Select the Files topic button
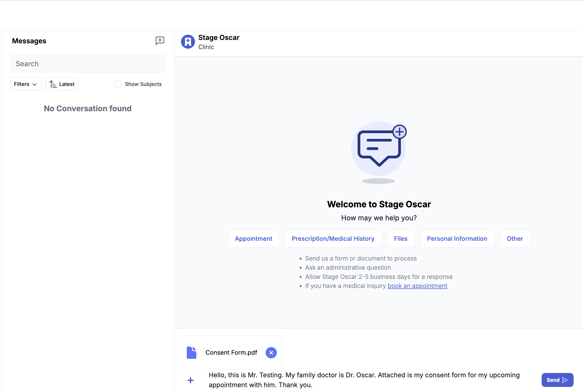Viewport: 583px width, 392px height. pyautogui.click(x=401, y=239)
